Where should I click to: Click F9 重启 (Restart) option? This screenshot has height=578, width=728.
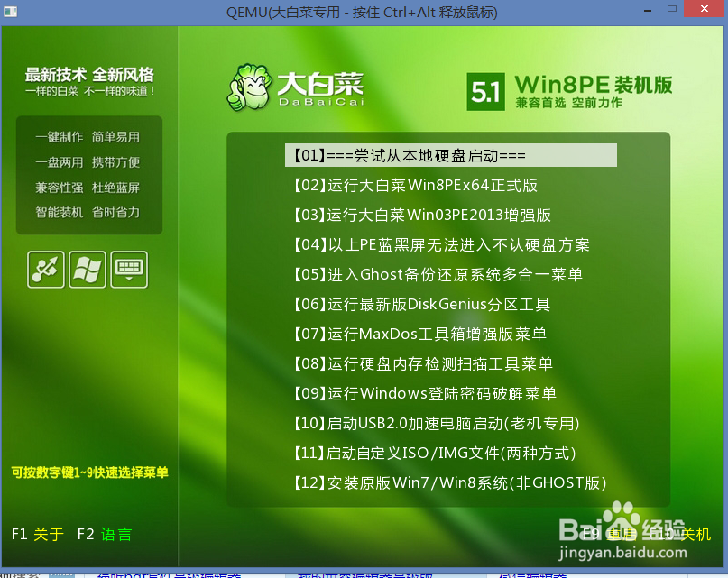point(609,534)
